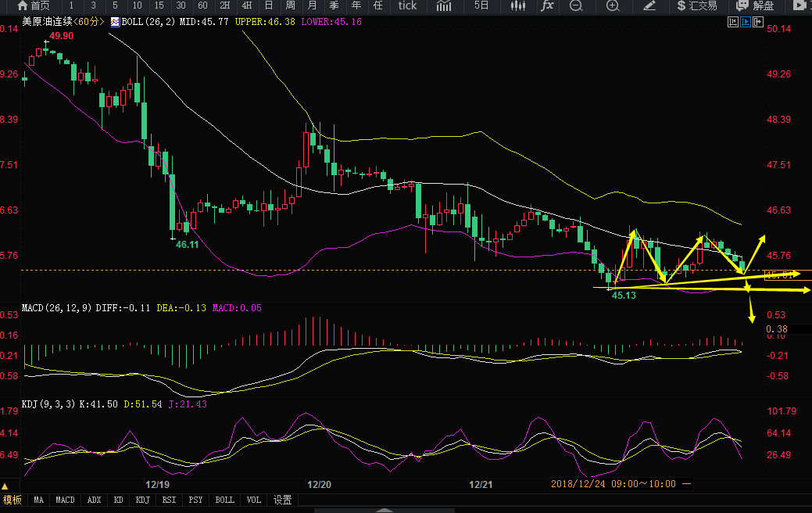This screenshot has width=812, height=513.
Task: Select the 60-minute period
Action: [202, 5]
